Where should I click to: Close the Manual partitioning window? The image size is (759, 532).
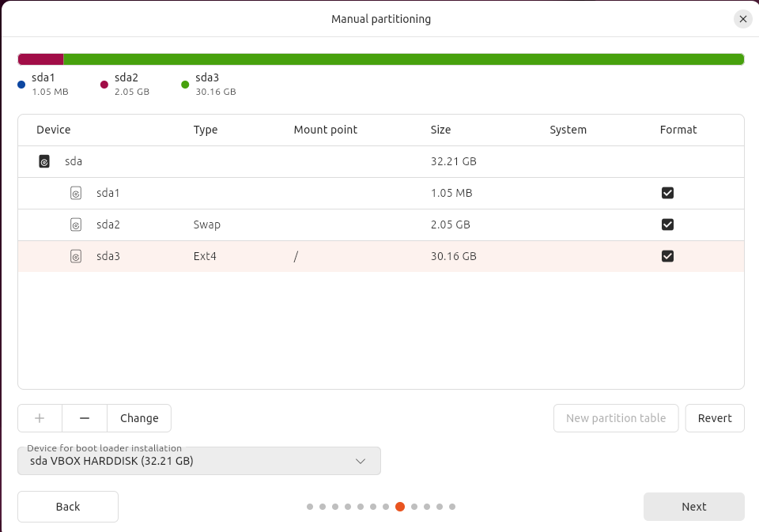click(x=742, y=19)
